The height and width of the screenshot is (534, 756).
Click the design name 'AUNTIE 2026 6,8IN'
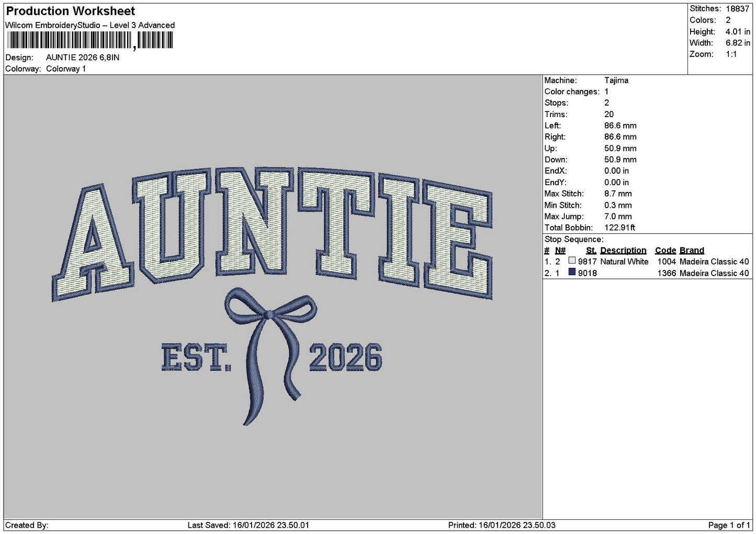coord(83,58)
